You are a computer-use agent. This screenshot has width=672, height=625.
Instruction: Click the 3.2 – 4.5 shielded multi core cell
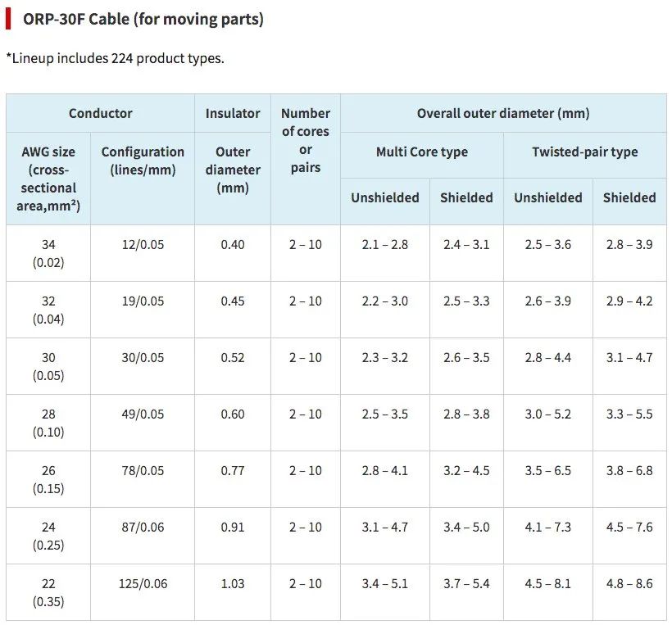click(466, 471)
